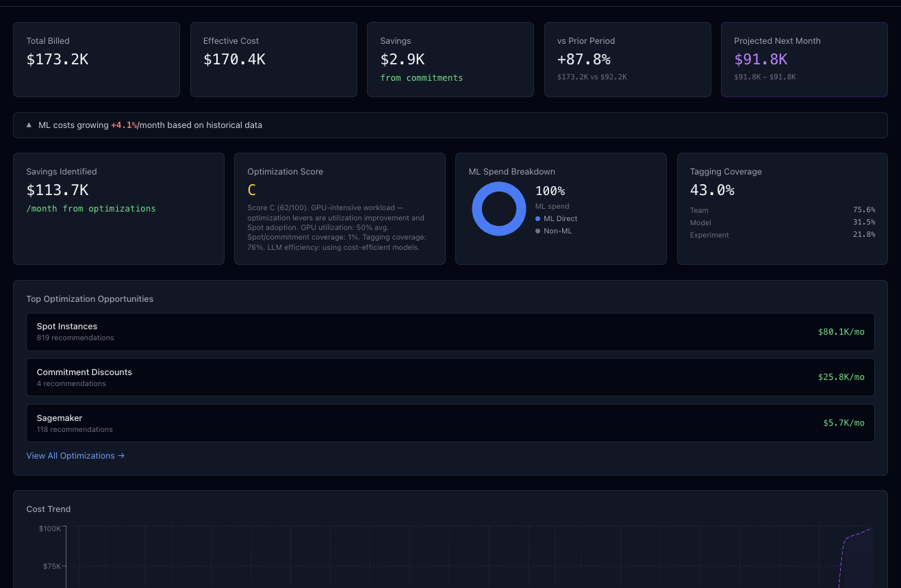Click the yellow Optimization Score grade C

[252, 190]
